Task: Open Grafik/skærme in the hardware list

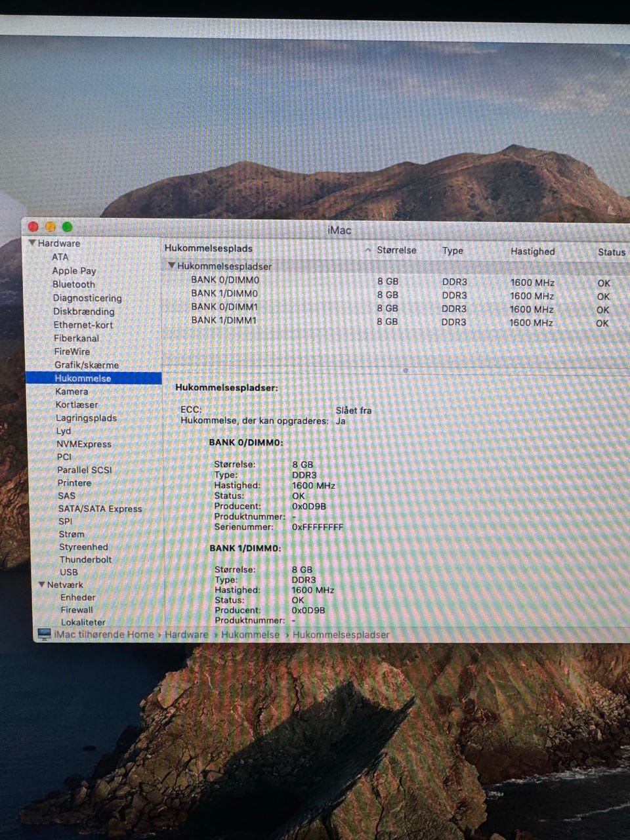Action: coord(86,365)
